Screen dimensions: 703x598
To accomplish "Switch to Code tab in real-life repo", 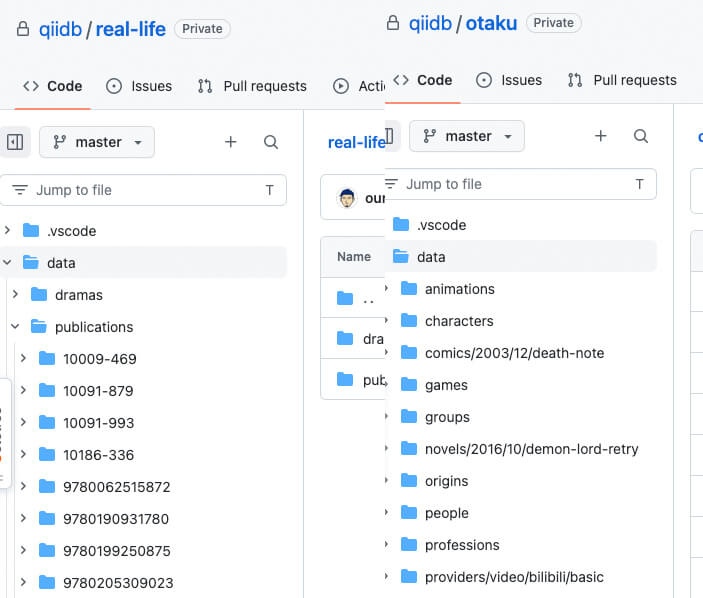I will point(52,86).
